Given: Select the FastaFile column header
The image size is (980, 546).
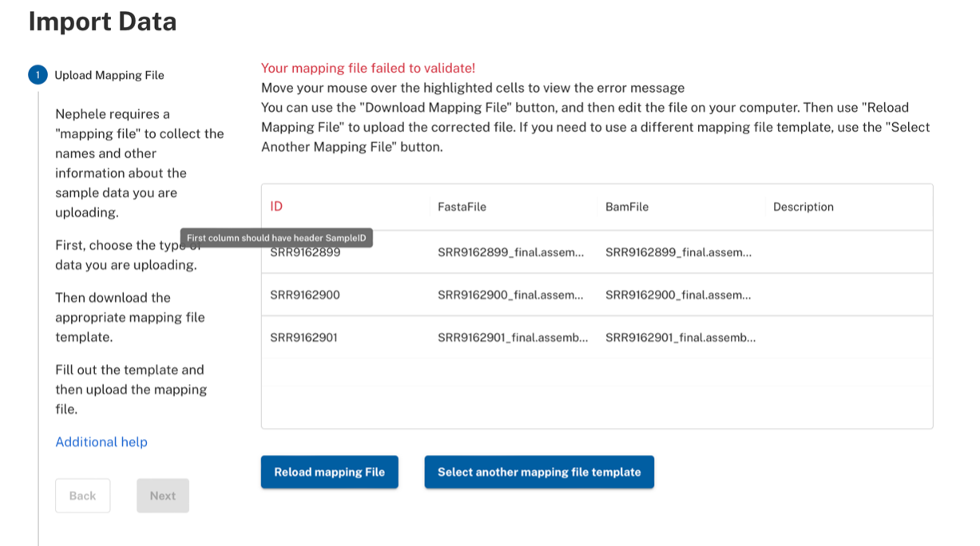Looking at the screenshot, I should click(x=462, y=207).
